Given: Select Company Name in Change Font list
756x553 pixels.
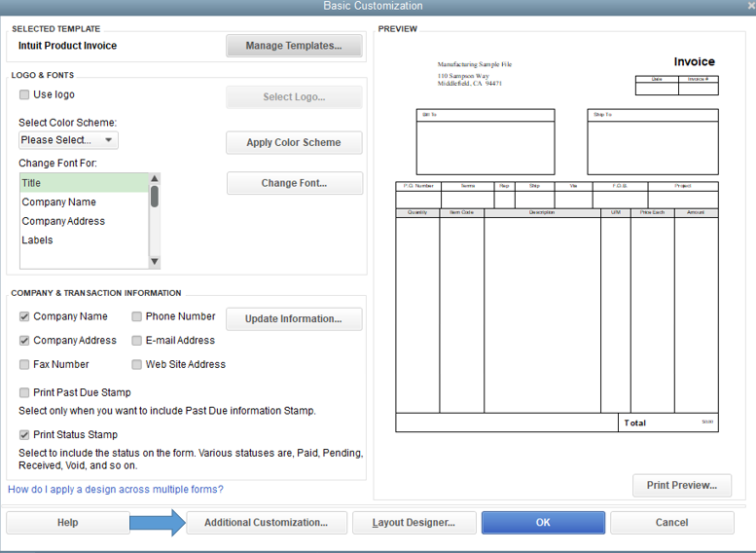Looking at the screenshot, I should click(x=85, y=203).
